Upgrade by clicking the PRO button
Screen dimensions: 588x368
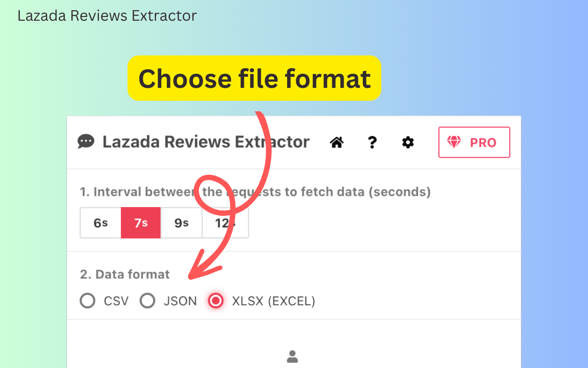click(x=474, y=142)
